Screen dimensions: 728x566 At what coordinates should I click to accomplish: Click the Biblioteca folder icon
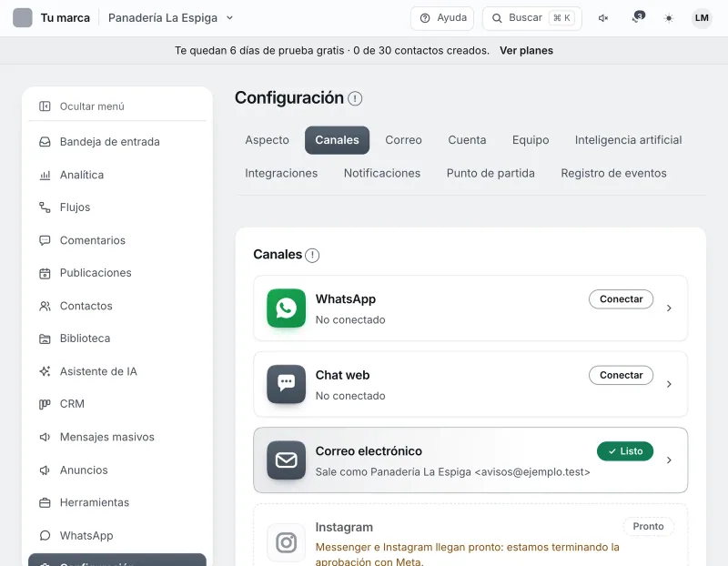45,339
